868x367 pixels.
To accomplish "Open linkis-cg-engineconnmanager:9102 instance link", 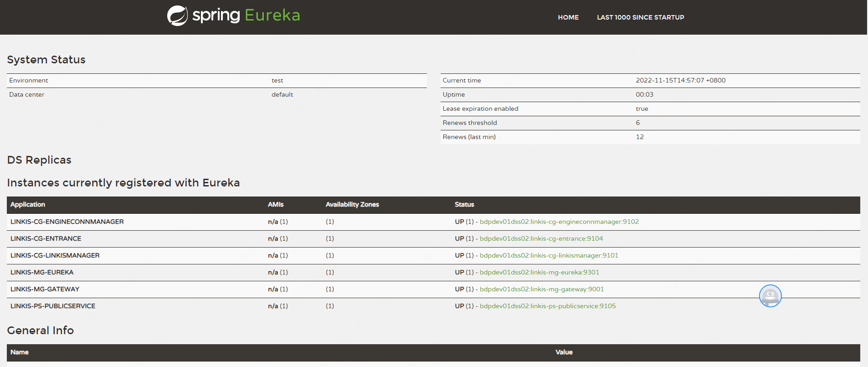I will pyautogui.click(x=559, y=222).
